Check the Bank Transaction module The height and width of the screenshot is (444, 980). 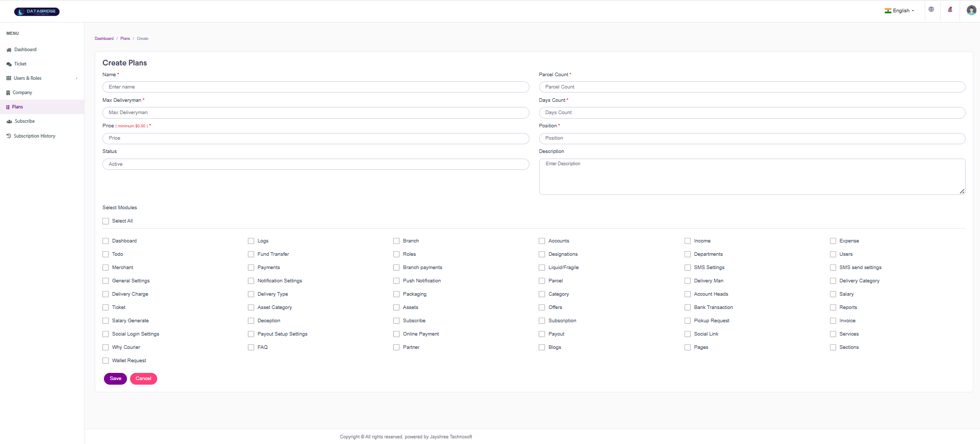coord(688,307)
